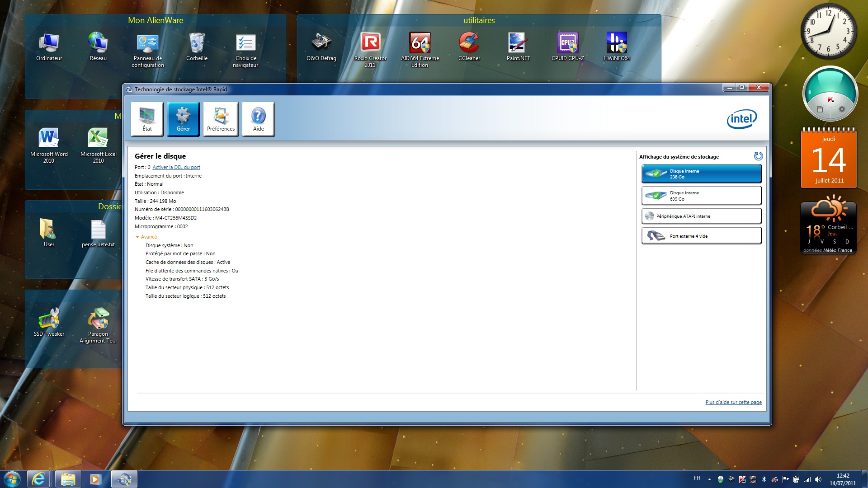This screenshot has width=868, height=488.
Task: Collapse the Avancé section
Action: point(146,237)
